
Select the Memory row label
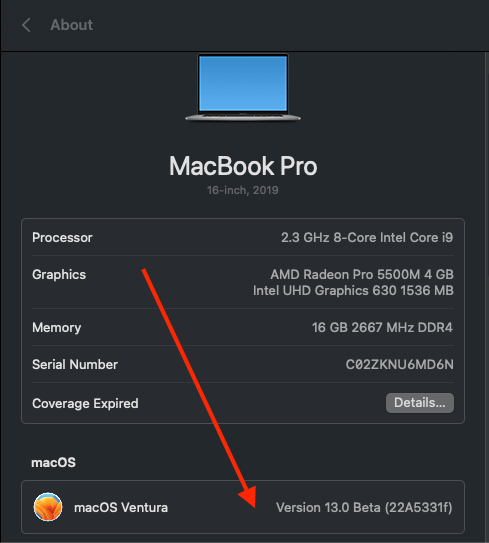point(56,328)
